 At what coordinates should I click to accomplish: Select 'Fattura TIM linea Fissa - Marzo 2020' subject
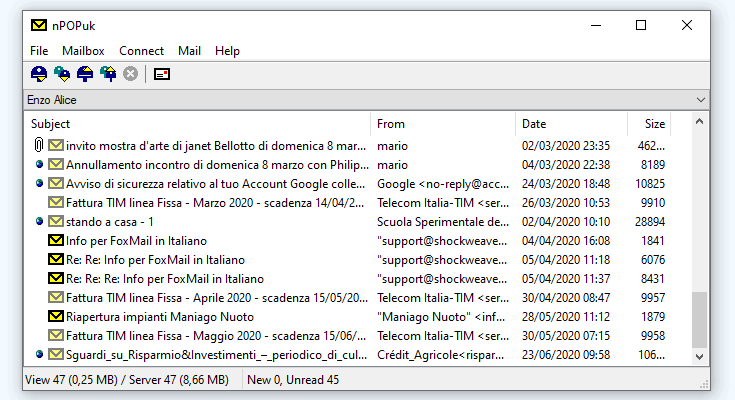(x=215, y=203)
